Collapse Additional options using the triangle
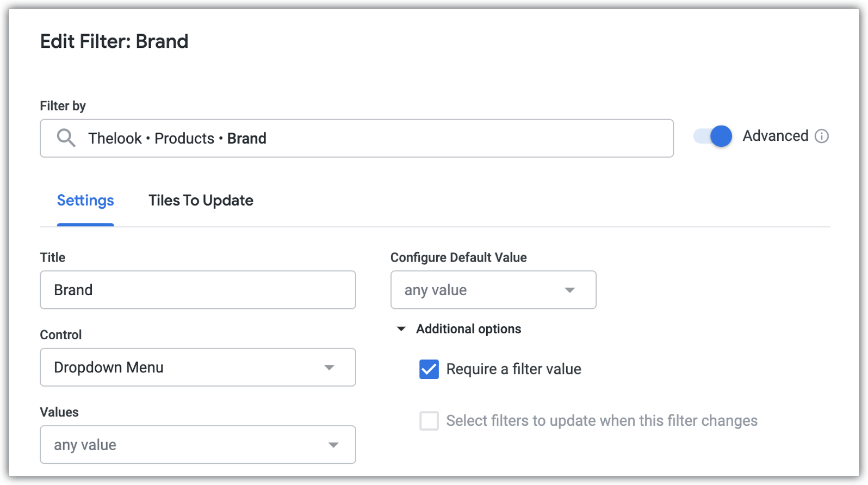868x485 pixels. pyautogui.click(x=401, y=329)
